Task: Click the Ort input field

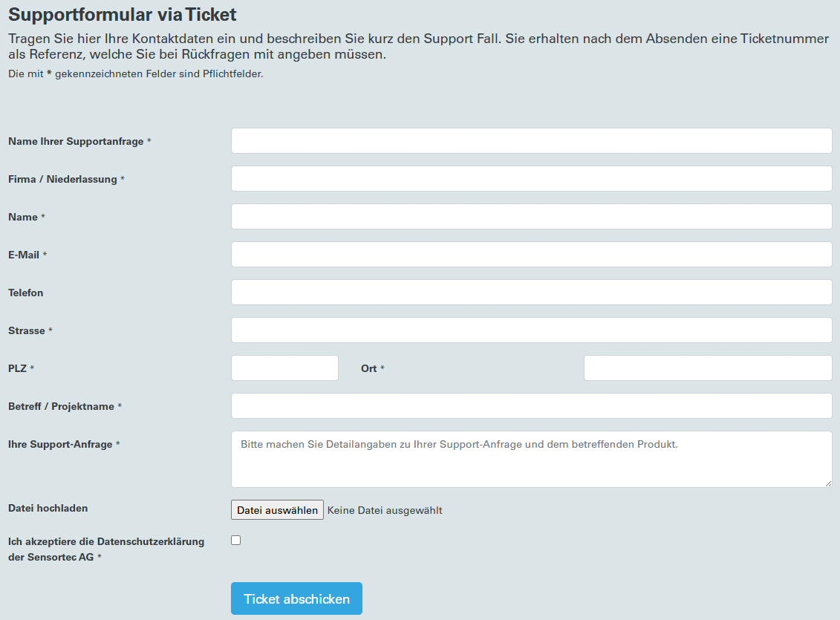Action: pyautogui.click(x=708, y=368)
